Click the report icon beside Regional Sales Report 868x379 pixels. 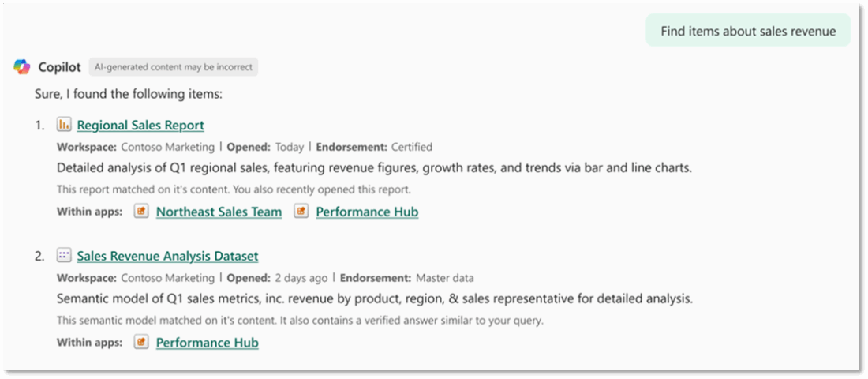pyautogui.click(x=64, y=125)
